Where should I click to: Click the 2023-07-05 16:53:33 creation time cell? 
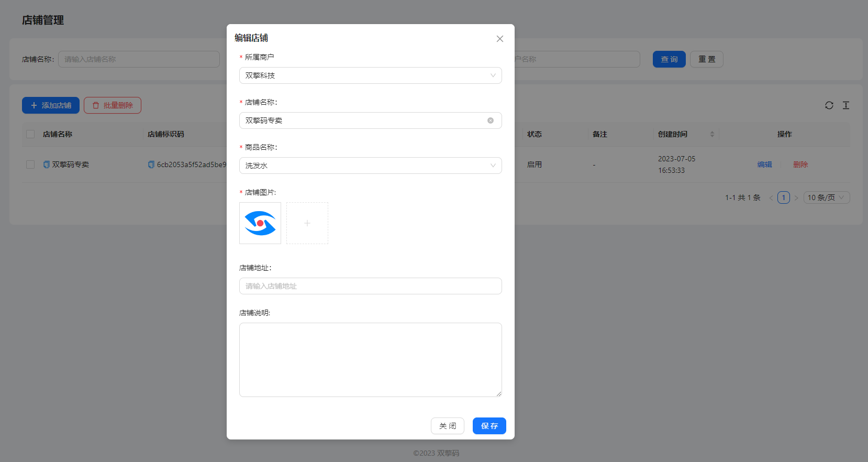(x=677, y=164)
